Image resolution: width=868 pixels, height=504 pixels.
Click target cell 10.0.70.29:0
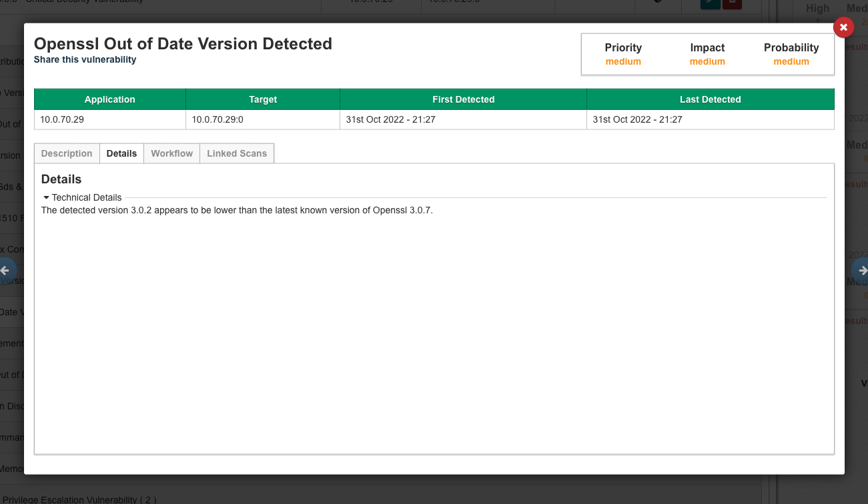[218, 120]
